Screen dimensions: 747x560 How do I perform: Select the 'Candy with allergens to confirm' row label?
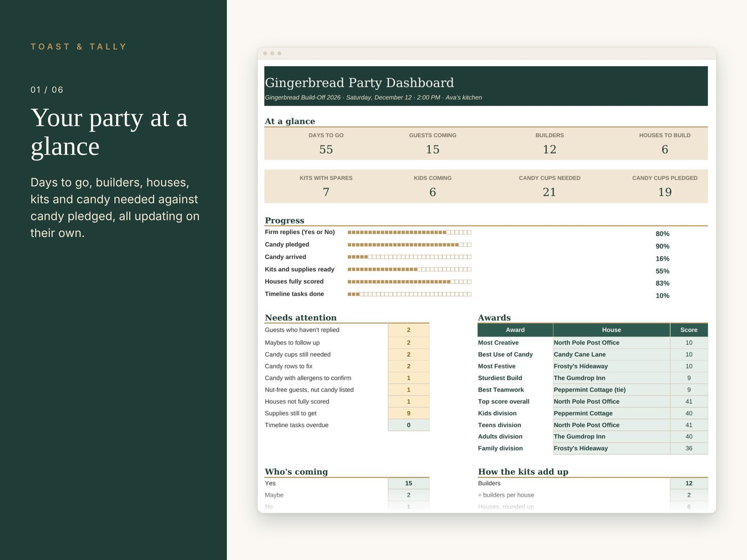click(308, 378)
